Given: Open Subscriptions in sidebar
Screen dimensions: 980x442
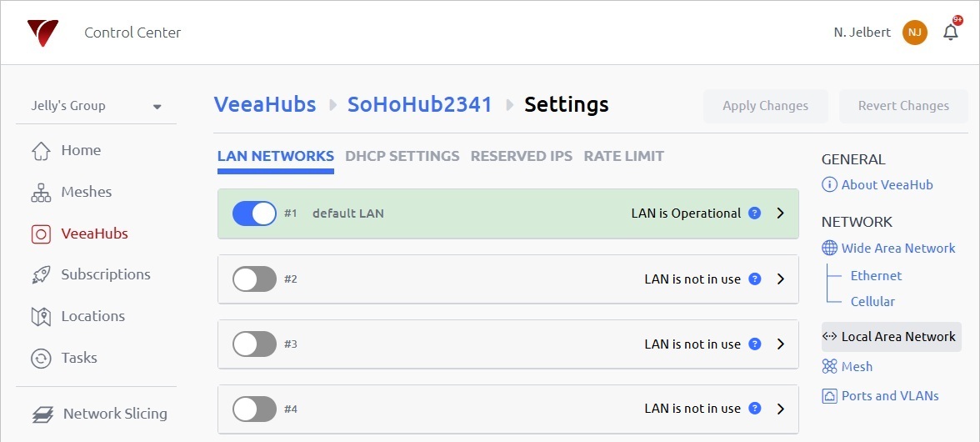Looking at the screenshot, I should tap(106, 275).
